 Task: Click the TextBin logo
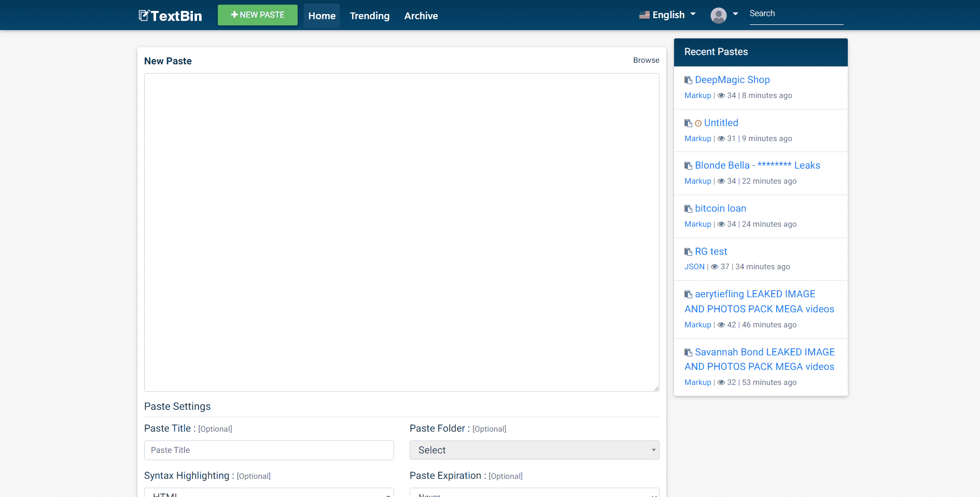pos(170,16)
